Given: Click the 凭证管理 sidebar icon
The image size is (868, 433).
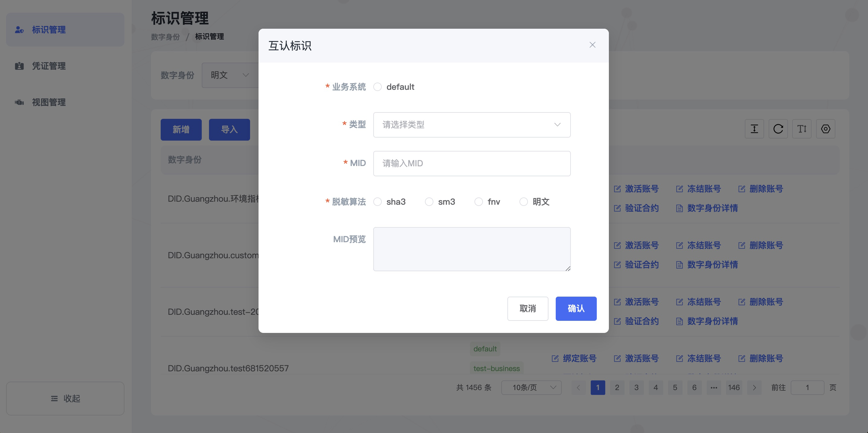Looking at the screenshot, I should pos(19,66).
